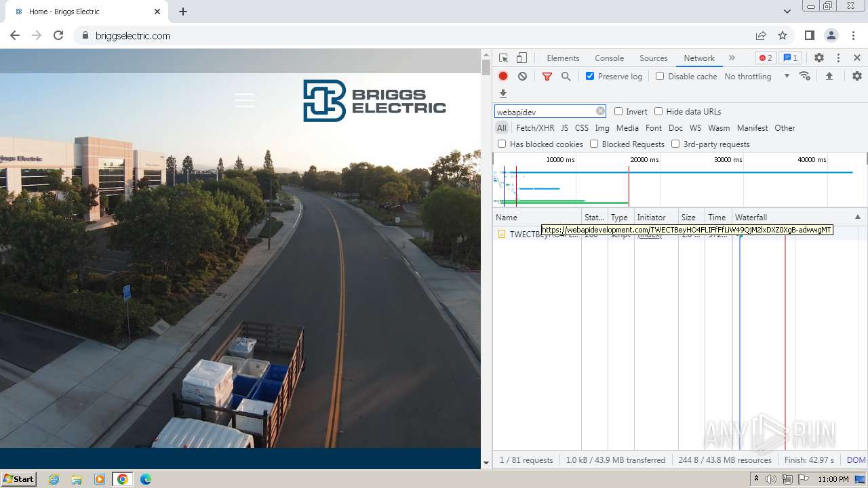The width and height of the screenshot is (868, 488).
Task: Open the No throttling dropdown
Action: [757, 77]
